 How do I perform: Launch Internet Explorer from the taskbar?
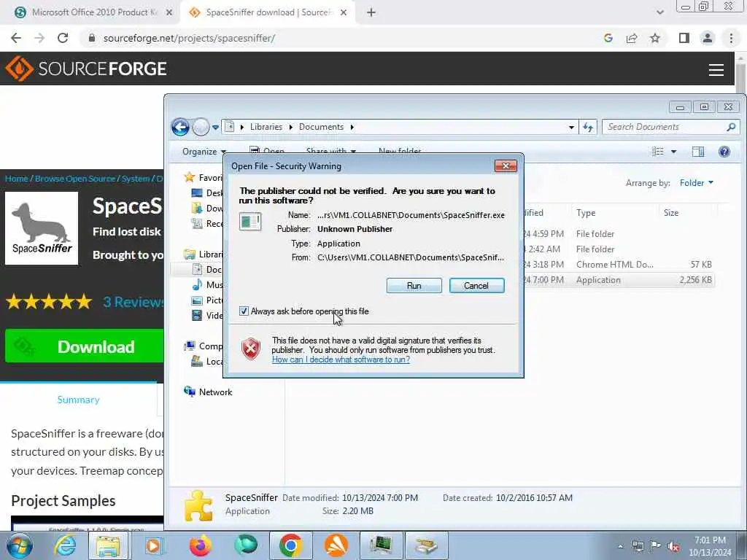click(64, 545)
